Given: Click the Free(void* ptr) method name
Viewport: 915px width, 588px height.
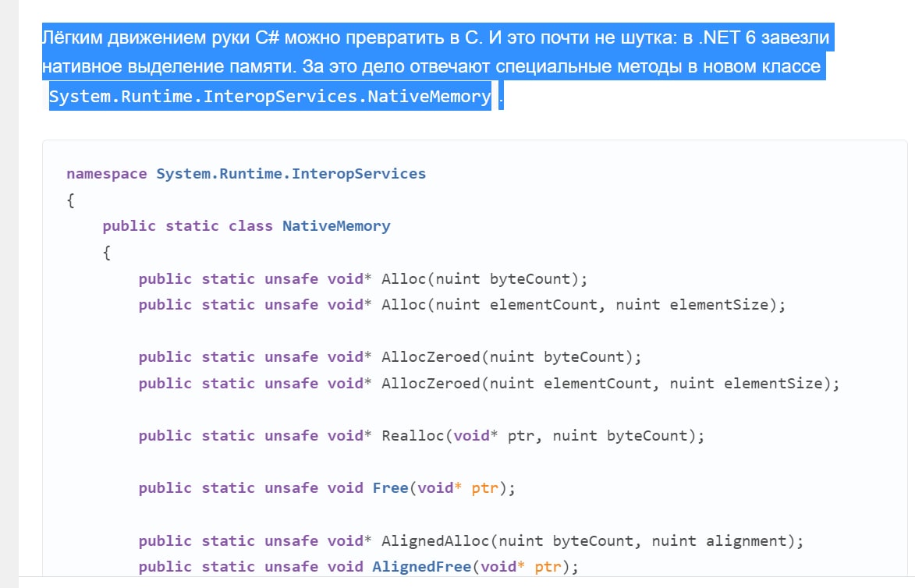Looking at the screenshot, I should pos(390,488).
